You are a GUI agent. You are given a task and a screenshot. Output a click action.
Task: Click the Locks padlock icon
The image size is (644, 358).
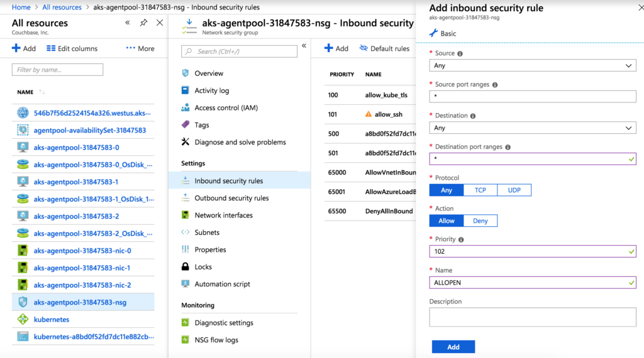186,266
